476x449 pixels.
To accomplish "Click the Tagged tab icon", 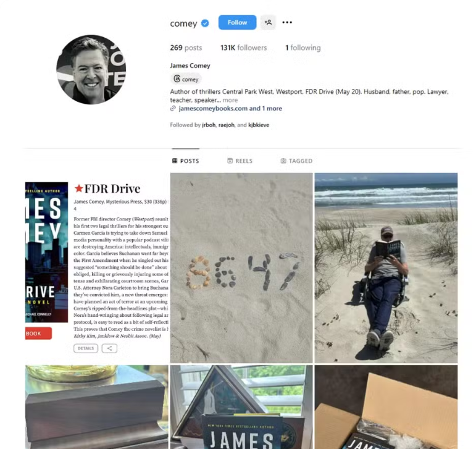I will 283,161.
